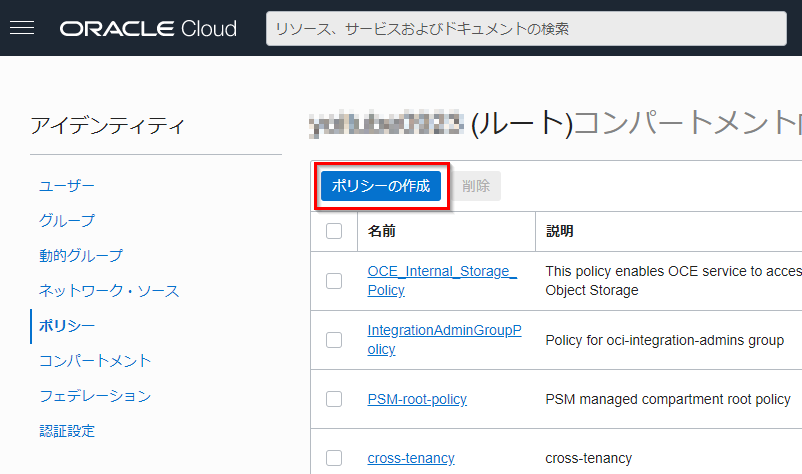
Task: Select フェデレーション in the sidebar
Action: click(95, 396)
